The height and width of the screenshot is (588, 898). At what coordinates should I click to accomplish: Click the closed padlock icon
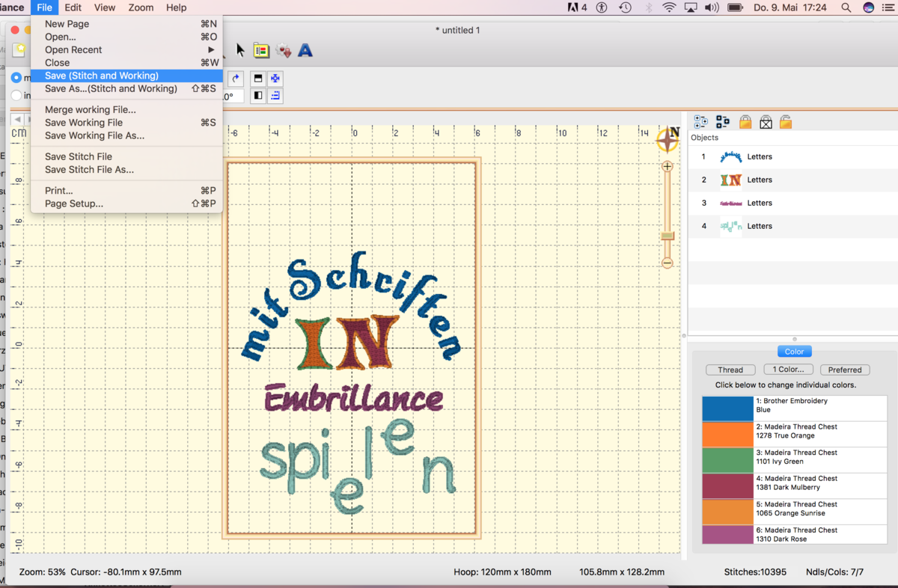(x=745, y=122)
